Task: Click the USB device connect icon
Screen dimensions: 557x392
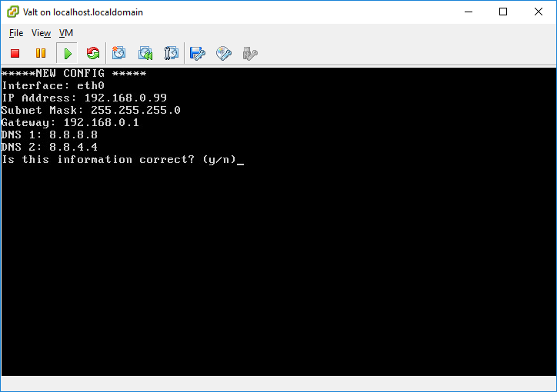Action: 250,54
